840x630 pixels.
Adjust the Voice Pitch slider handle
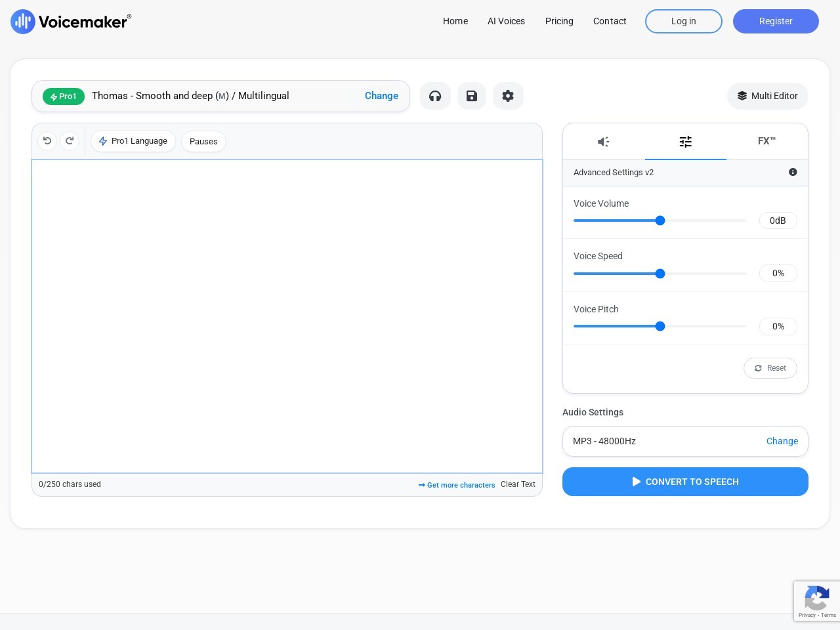tap(660, 326)
